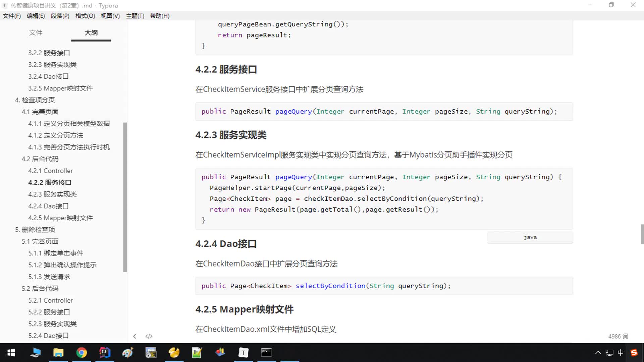Place cursor in heading 4.2.4 Dao接口
Viewport: 644px width, 362px height.
(x=226, y=244)
